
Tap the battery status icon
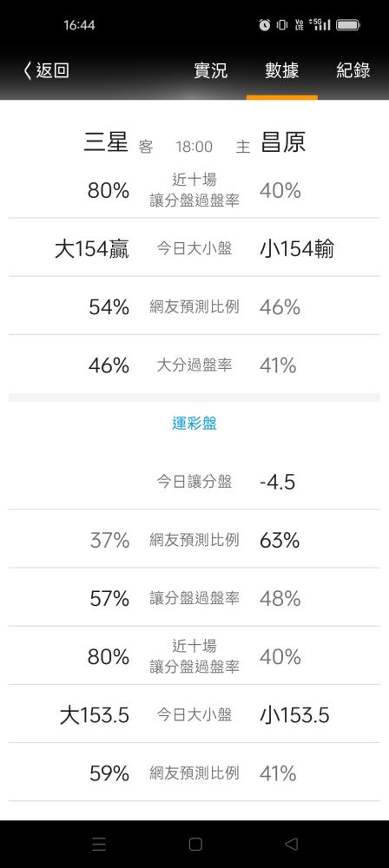coord(348,25)
